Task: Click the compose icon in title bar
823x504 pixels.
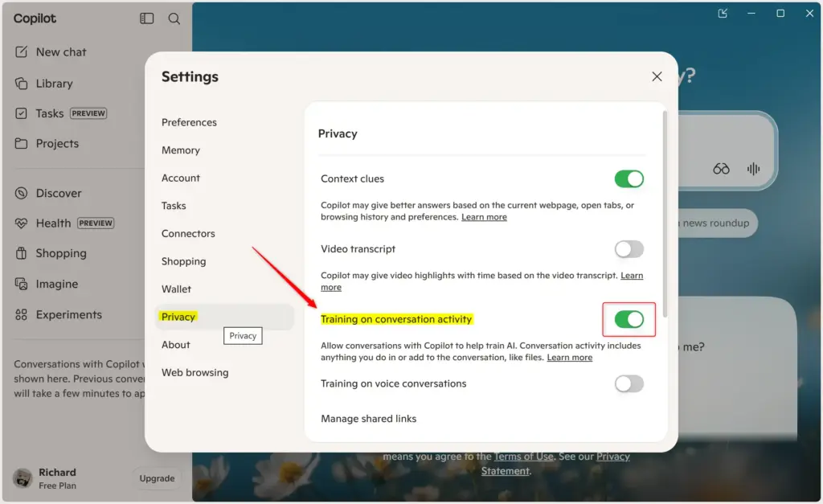Action: point(723,13)
